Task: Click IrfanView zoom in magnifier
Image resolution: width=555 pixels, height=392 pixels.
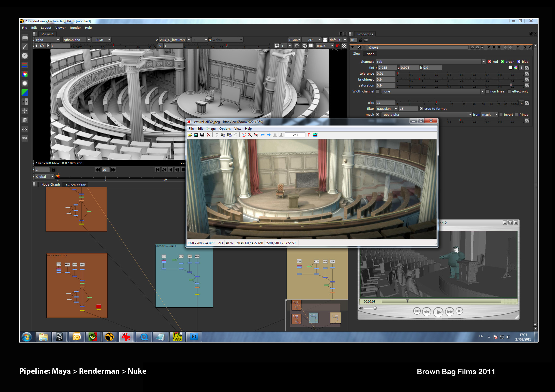Action: 250,135
